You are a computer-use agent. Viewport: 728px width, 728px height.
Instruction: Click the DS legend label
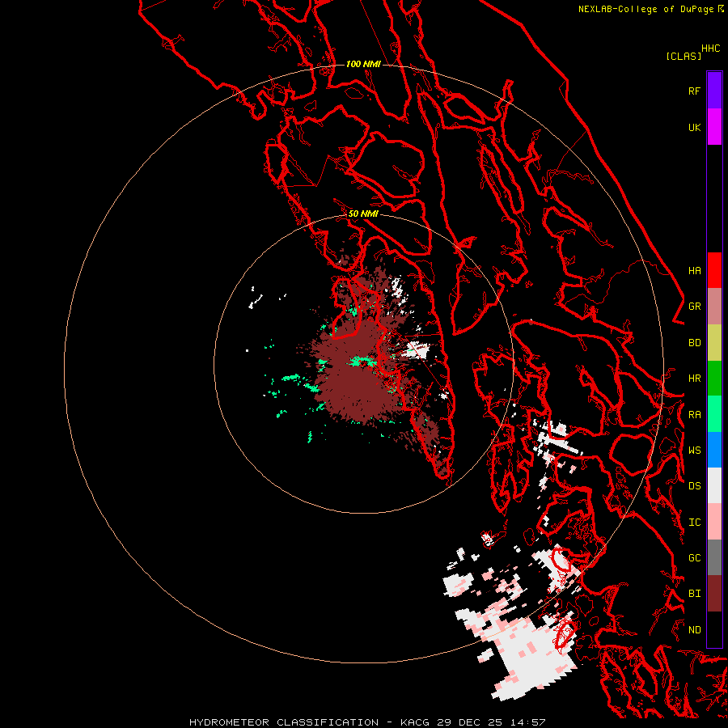coord(694,486)
